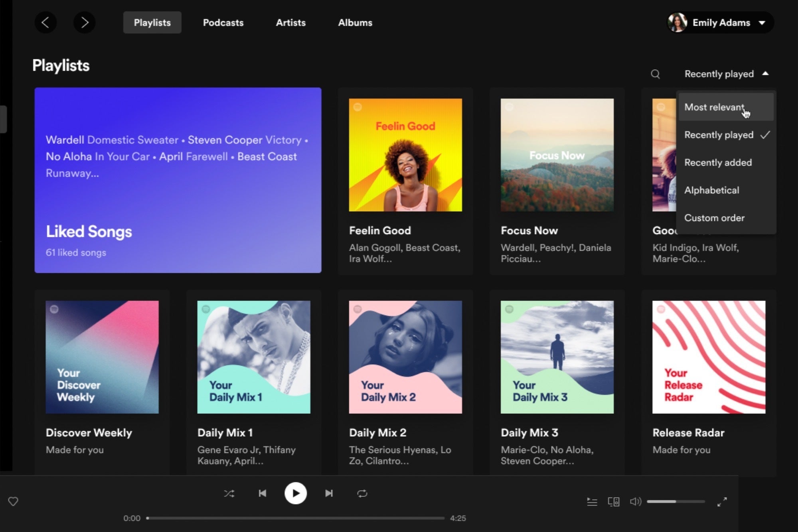Open the Emily Adams account menu
Image resolution: width=798 pixels, height=532 pixels.
click(x=718, y=23)
